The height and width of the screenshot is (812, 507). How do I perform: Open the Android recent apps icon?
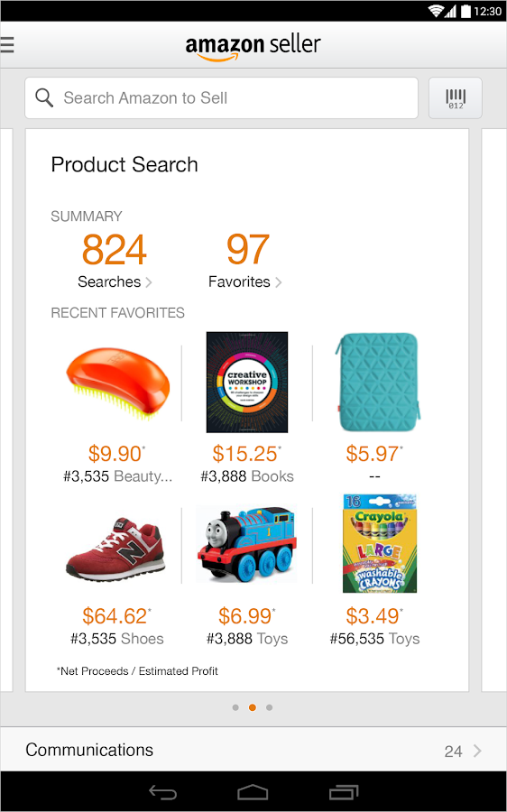344,792
